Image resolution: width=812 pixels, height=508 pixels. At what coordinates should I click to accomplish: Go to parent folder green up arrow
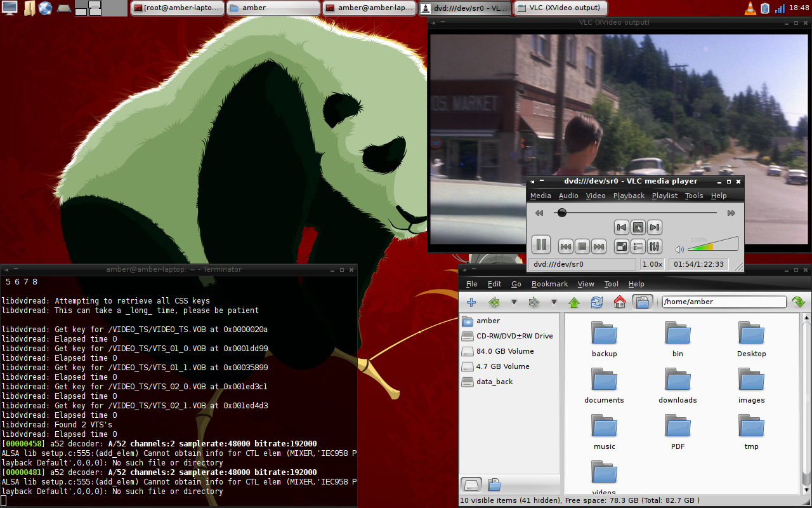pos(574,302)
